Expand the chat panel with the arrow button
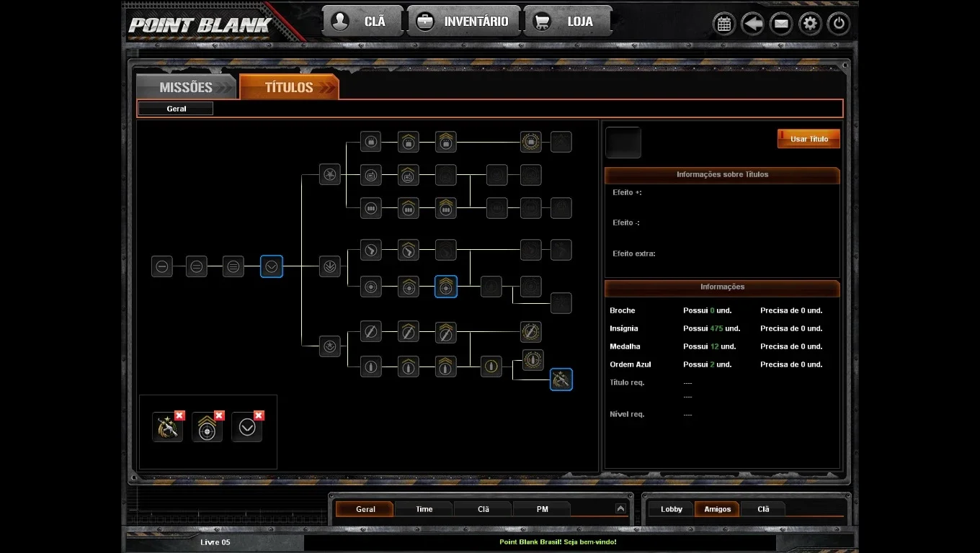980x553 pixels. tap(620, 508)
